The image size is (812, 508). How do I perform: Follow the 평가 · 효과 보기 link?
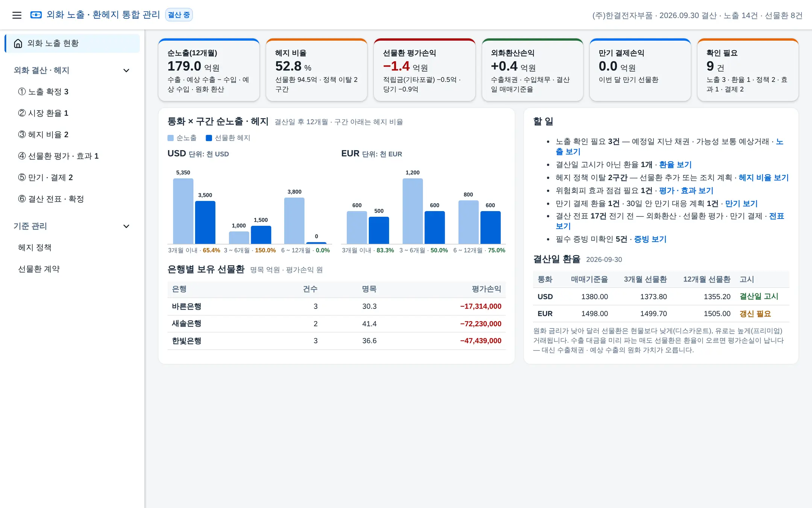point(686,190)
